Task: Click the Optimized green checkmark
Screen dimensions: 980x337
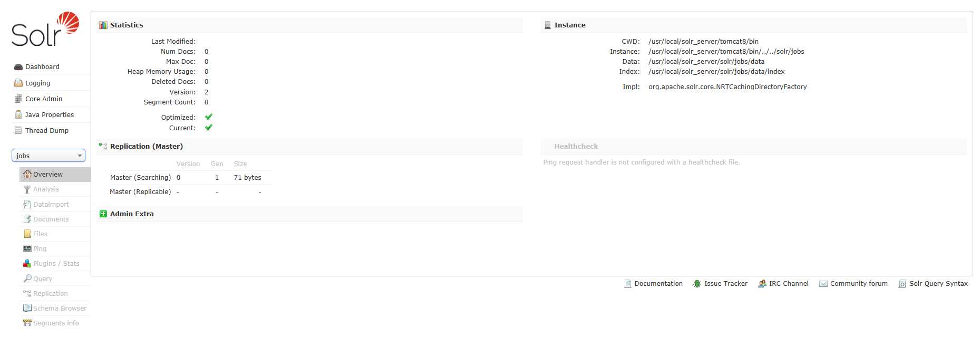Action: pyautogui.click(x=209, y=117)
